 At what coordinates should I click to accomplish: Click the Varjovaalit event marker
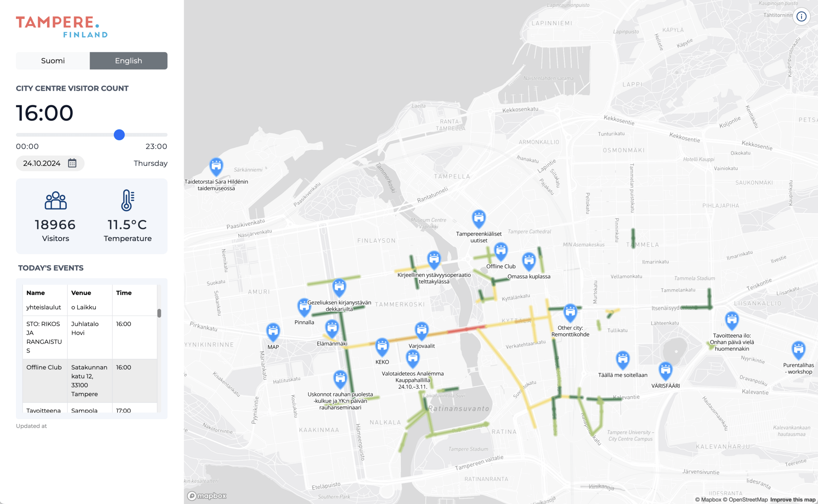[422, 332]
